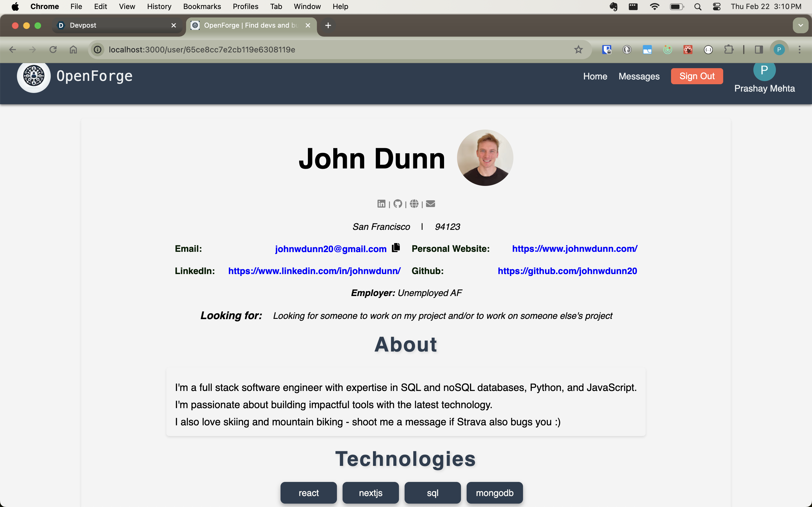The height and width of the screenshot is (507, 812).
Task: Go to Messages in navbar
Action: pos(639,76)
